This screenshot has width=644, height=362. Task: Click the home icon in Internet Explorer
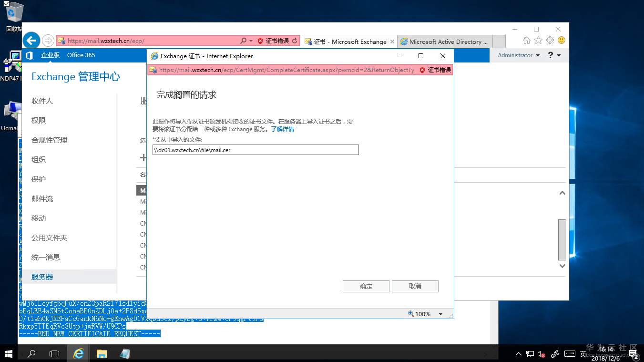click(x=526, y=41)
